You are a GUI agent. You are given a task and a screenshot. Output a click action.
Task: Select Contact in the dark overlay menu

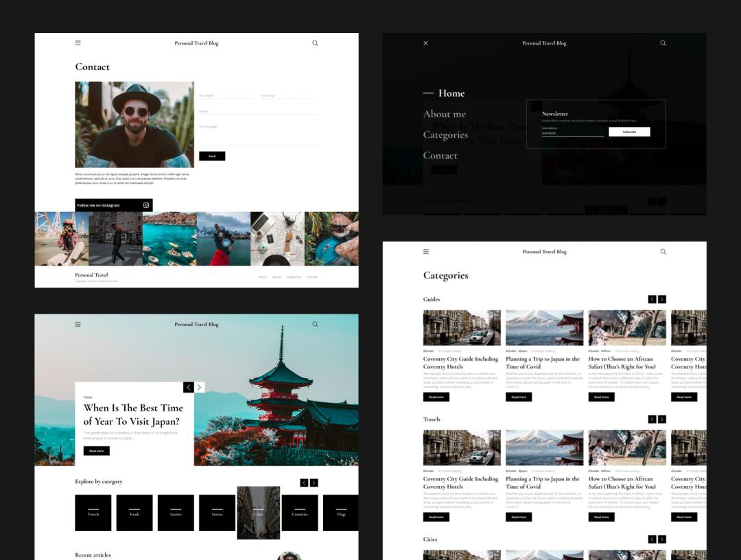(440, 156)
